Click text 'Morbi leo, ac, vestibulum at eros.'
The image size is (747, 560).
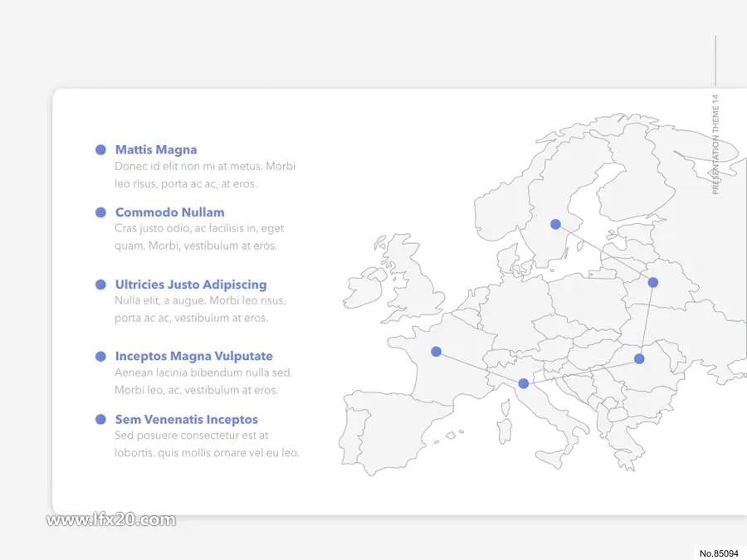196,390
